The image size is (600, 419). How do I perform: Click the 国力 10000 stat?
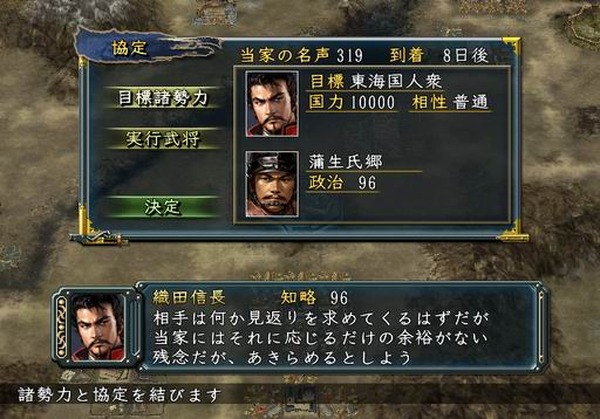[352, 103]
